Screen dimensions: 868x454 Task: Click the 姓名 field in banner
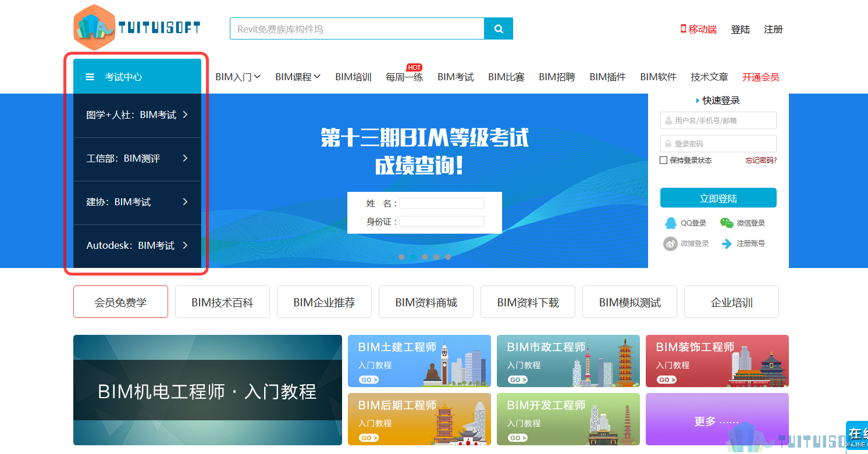click(x=442, y=203)
